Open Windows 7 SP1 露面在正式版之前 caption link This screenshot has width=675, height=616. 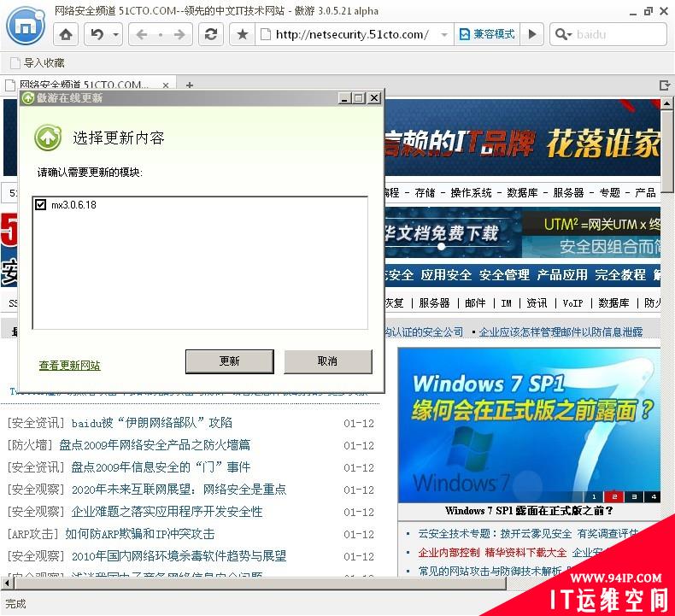coord(529,511)
